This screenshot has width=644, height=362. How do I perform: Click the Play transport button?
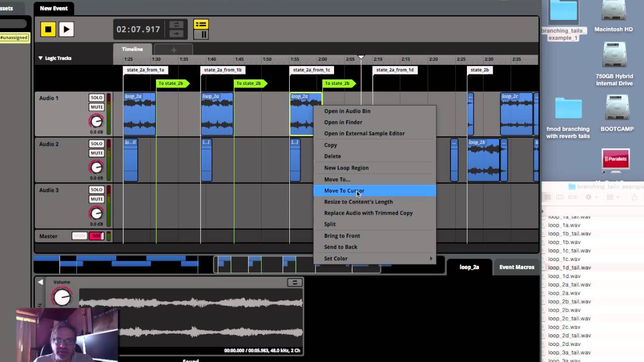[66, 29]
